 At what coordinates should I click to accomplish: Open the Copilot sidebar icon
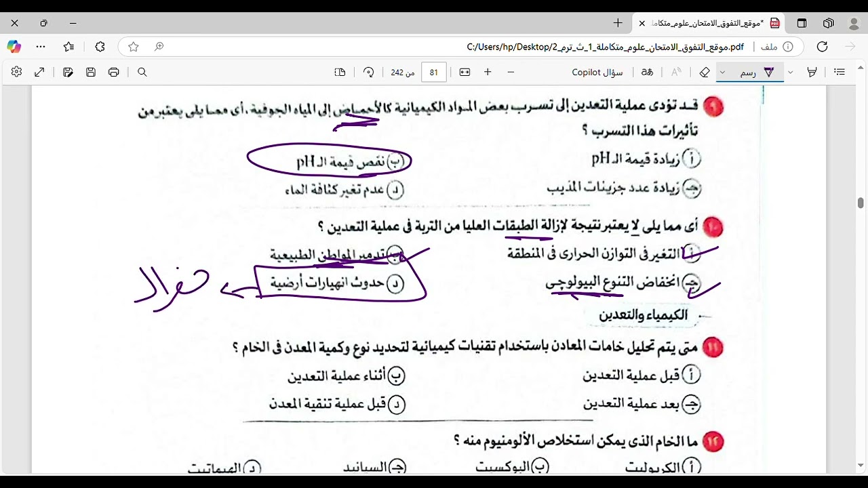(14, 47)
